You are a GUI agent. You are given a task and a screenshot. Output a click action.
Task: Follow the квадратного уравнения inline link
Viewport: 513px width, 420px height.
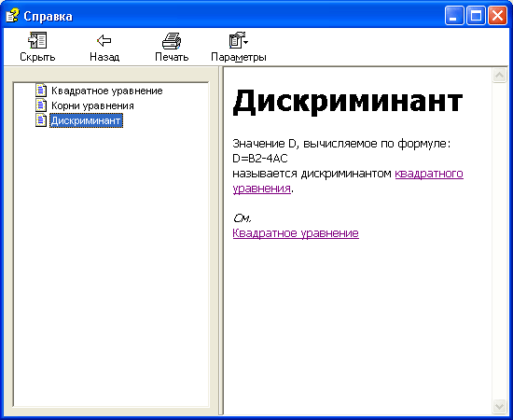point(429,174)
